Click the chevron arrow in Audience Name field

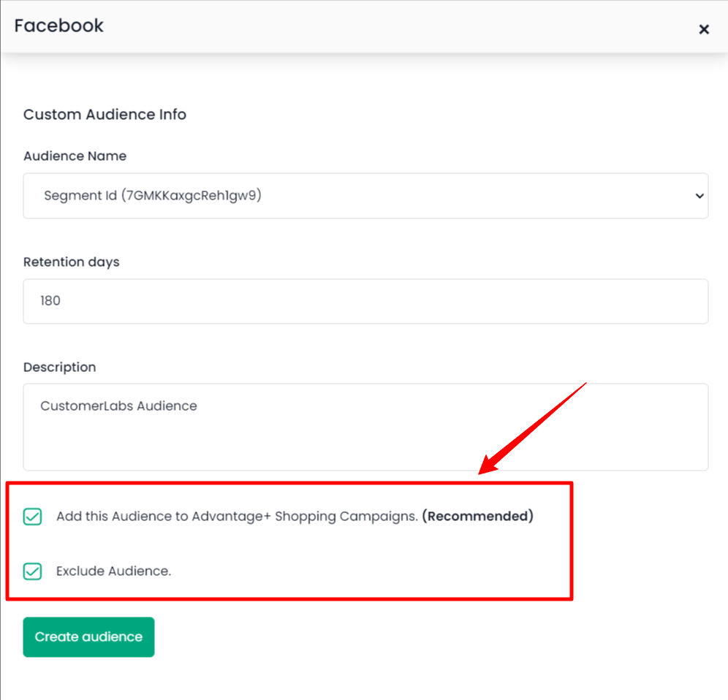click(699, 196)
